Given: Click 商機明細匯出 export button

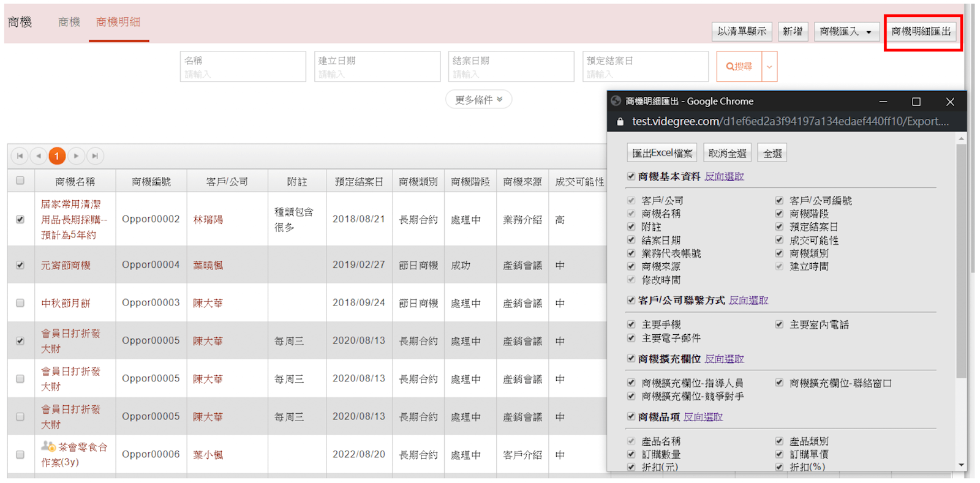Looking at the screenshot, I should coord(921,31).
